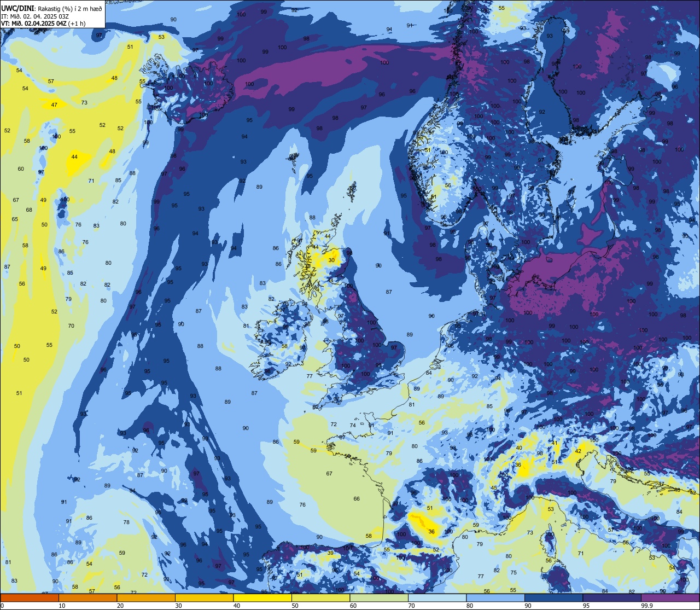Screen dimensions: 700x610
Task: Click the bright yellow 40–50 legend swatch
Action: pos(262,597)
